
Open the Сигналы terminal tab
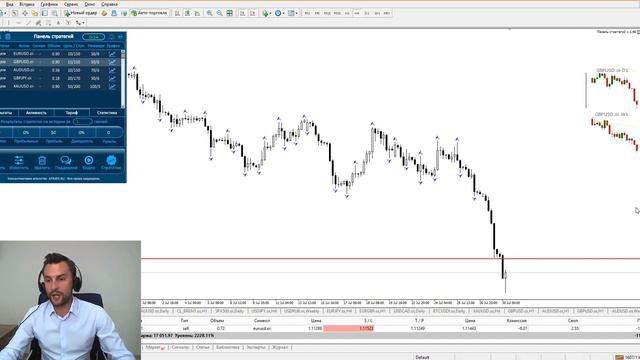pyautogui.click(x=180, y=347)
